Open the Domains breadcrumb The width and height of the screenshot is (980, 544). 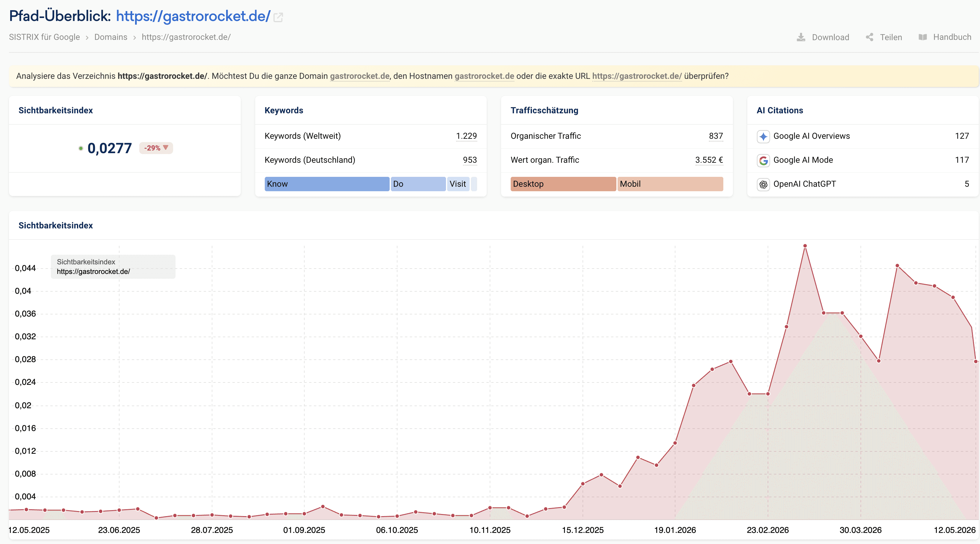tap(111, 37)
